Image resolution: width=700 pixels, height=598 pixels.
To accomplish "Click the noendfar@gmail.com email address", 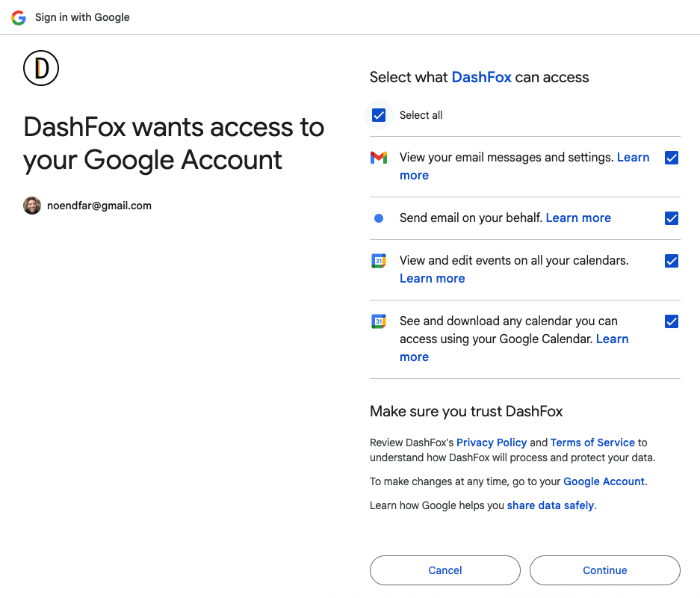I will pyautogui.click(x=99, y=206).
